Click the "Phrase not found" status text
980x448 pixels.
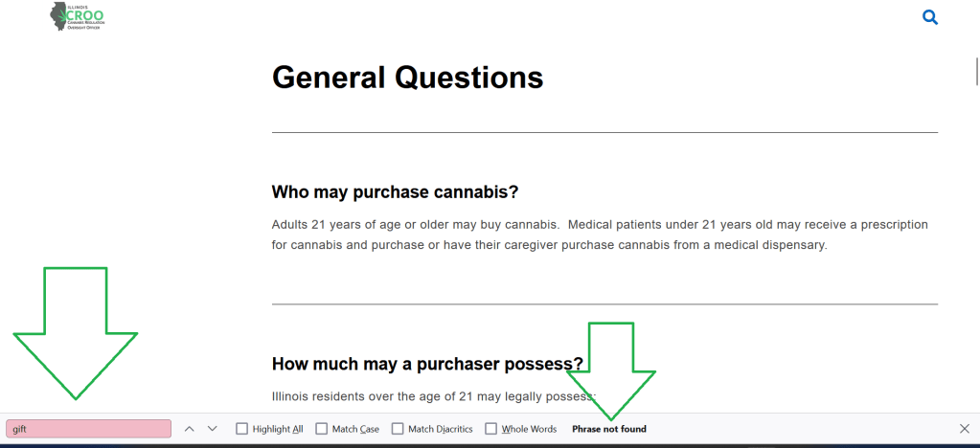[609, 429]
